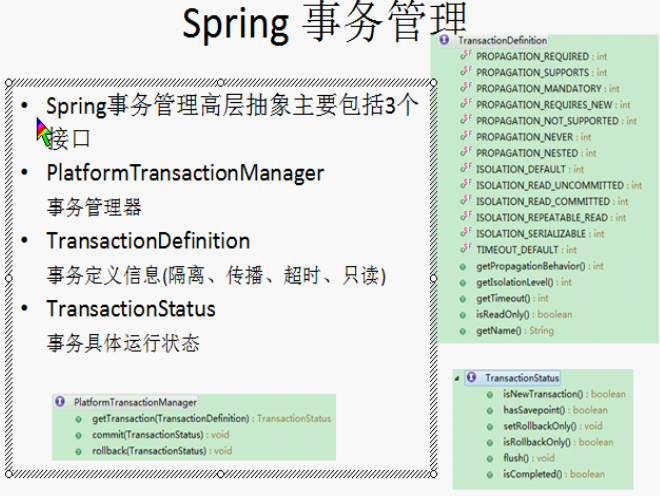Click the slide title Spring 事务管理
The image size is (660, 496).
pyautogui.click(x=325, y=23)
